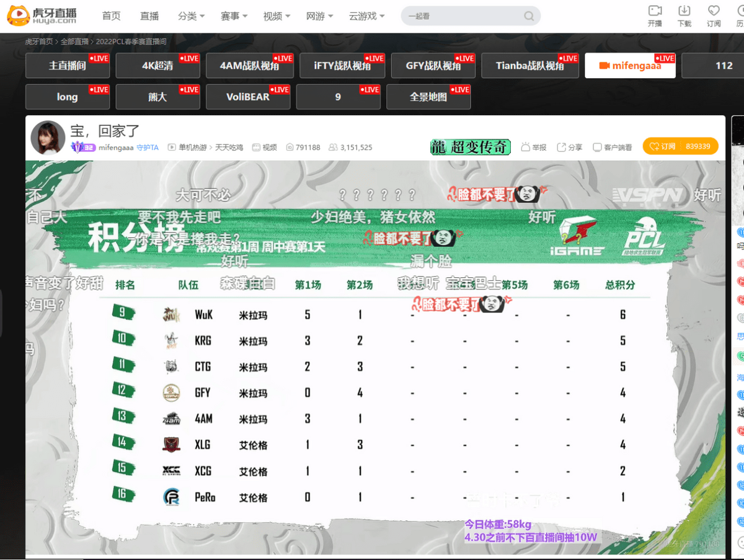The image size is (744, 560).
Task: Open the streamer's 视频 link beside 天天吃鸡
Action: [x=265, y=148]
